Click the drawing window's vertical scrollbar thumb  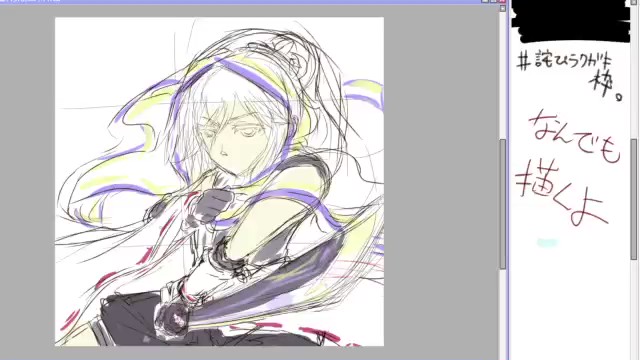tap(503, 204)
